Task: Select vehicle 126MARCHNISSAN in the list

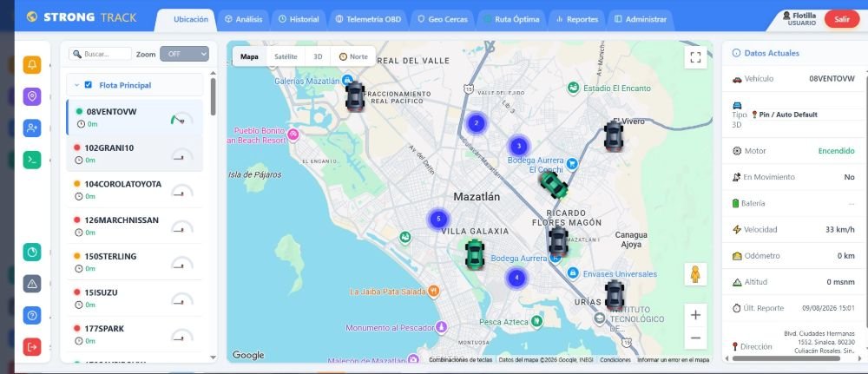Action: [x=135, y=226]
